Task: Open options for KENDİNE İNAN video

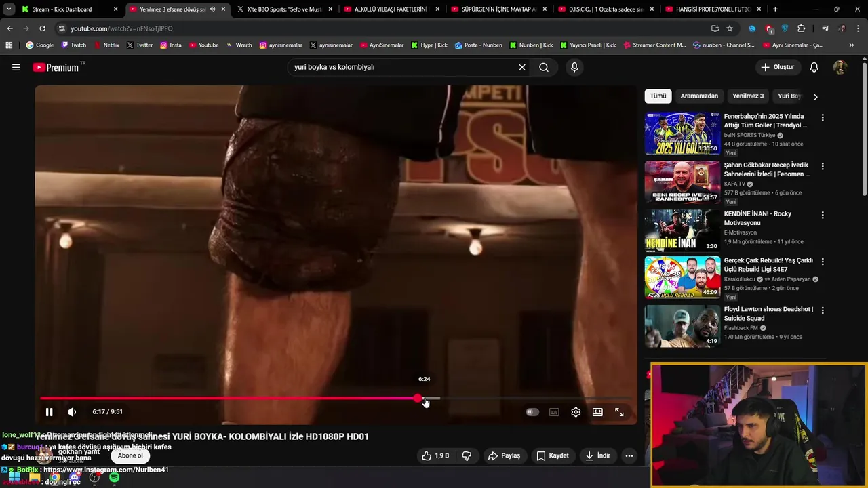Action: (823, 215)
